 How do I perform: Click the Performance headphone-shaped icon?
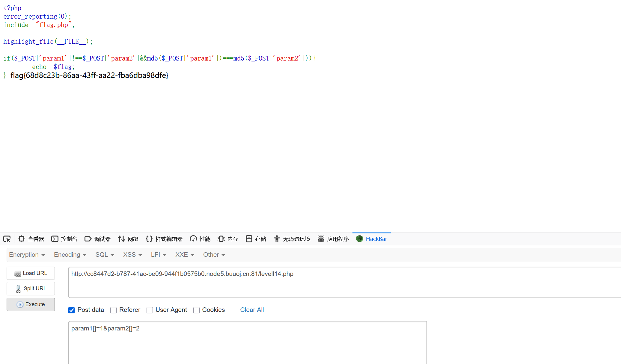tap(193, 239)
